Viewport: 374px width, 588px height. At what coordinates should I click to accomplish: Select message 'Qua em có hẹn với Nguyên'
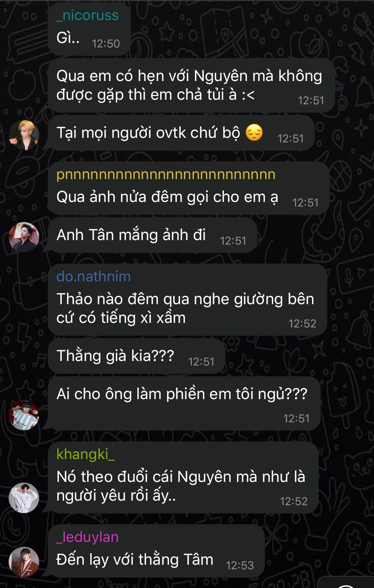[x=192, y=85]
